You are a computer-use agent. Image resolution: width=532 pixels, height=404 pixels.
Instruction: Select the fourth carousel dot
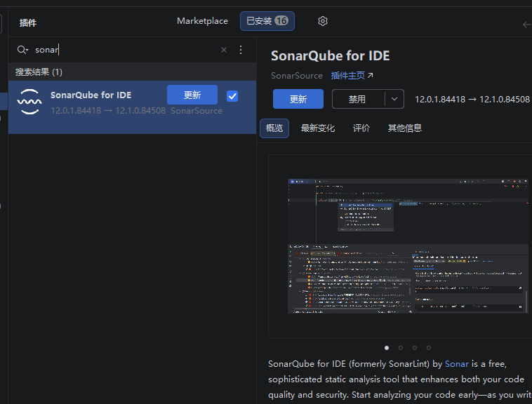[429, 348]
